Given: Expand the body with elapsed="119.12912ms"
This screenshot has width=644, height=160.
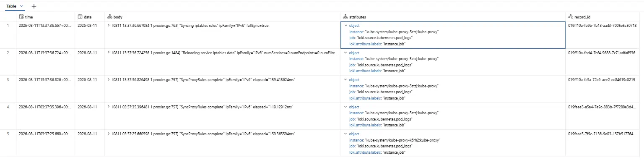Looking at the screenshot, I should coord(109,107).
